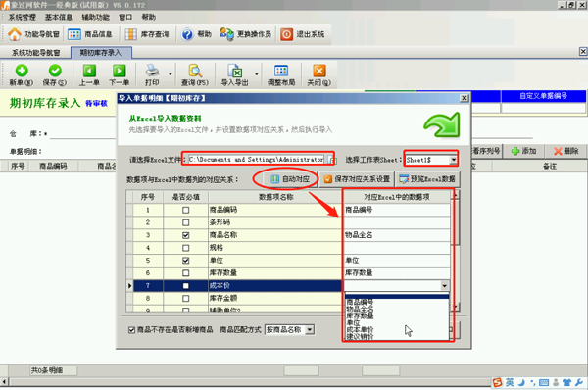This screenshot has width=588, height=390.
Task: Click the 打印 printer icon
Action: tap(152, 71)
